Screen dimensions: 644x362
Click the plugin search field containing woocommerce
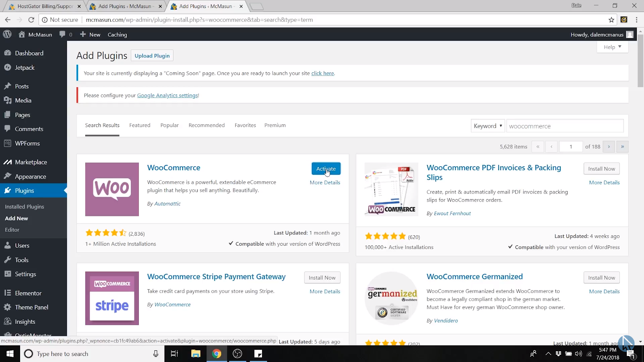(565, 126)
